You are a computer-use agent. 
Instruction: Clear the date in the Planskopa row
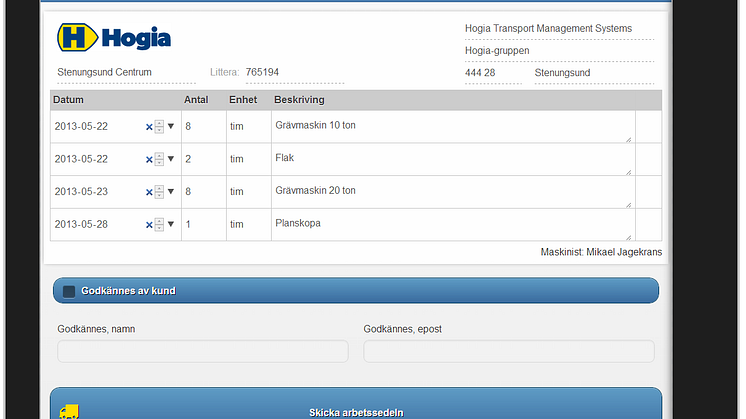point(149,225)
